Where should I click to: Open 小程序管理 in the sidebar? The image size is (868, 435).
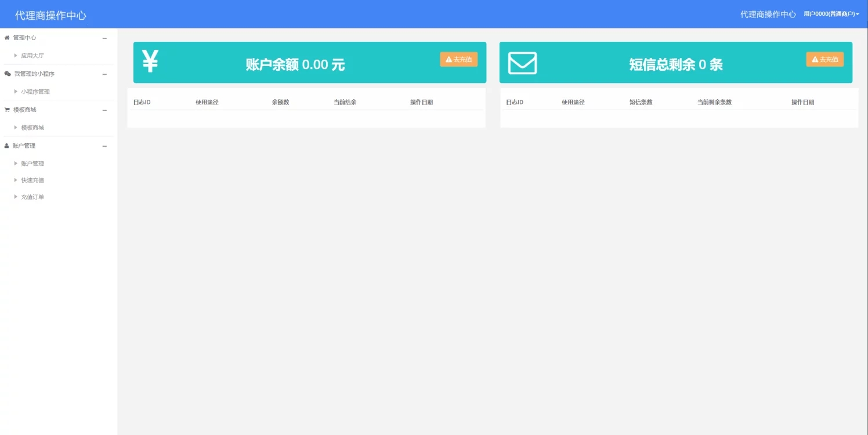point(35,92)
